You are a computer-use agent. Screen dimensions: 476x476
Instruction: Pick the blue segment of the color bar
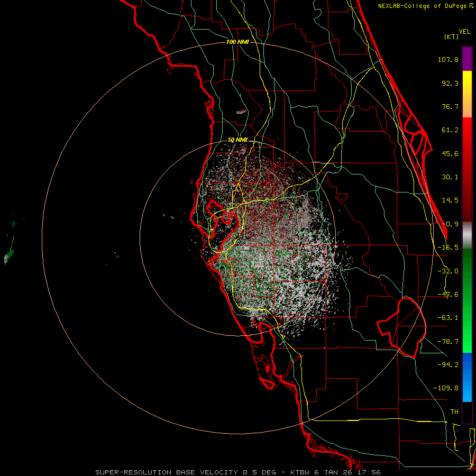click(467, 377)
